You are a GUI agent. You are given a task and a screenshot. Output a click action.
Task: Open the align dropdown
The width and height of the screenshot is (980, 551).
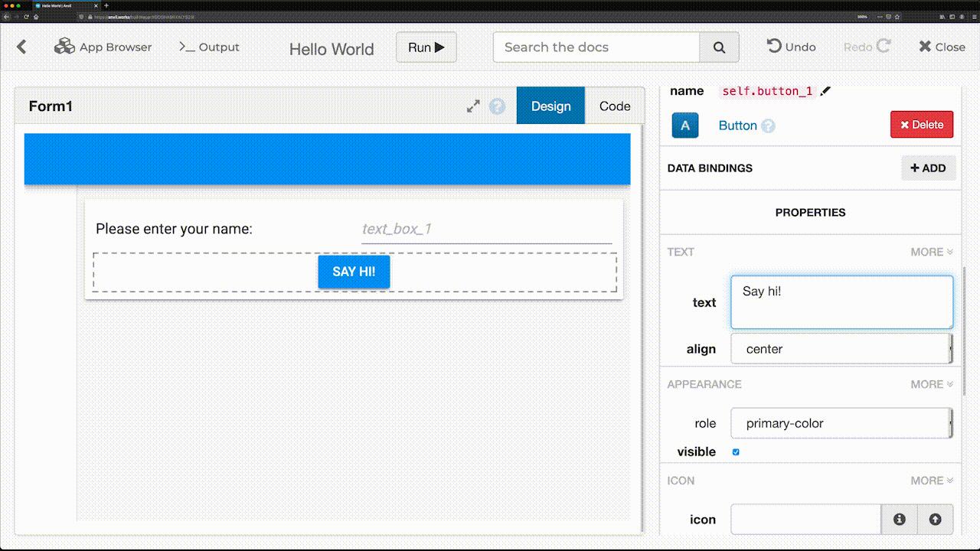(x=842, y=348)
